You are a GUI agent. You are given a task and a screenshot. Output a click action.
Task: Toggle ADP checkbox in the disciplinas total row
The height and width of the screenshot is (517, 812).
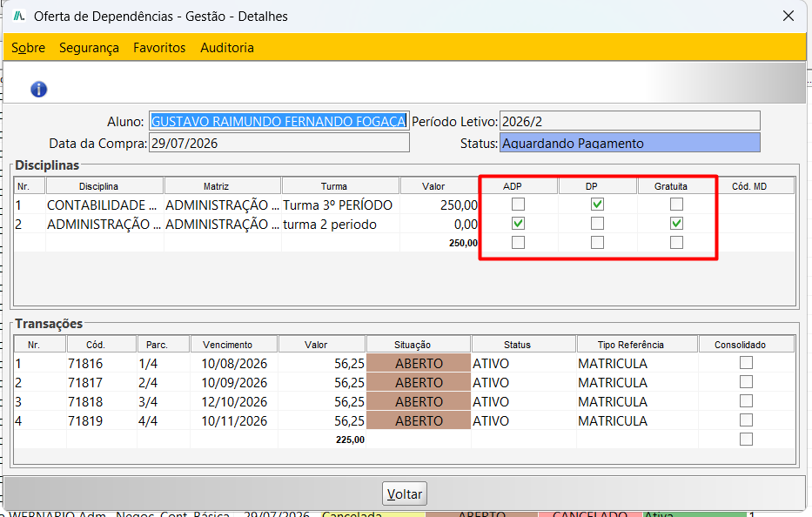[x=518, y=243]
